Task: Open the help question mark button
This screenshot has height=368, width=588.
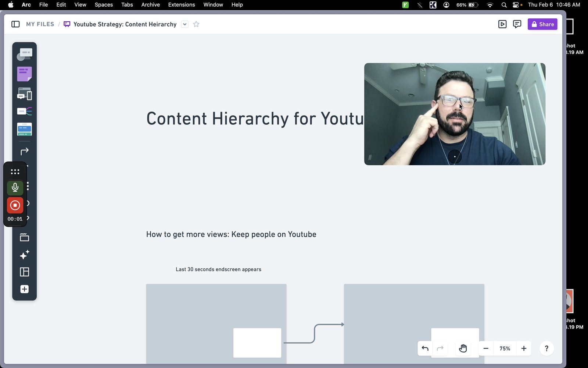Action: pos(546,348)
